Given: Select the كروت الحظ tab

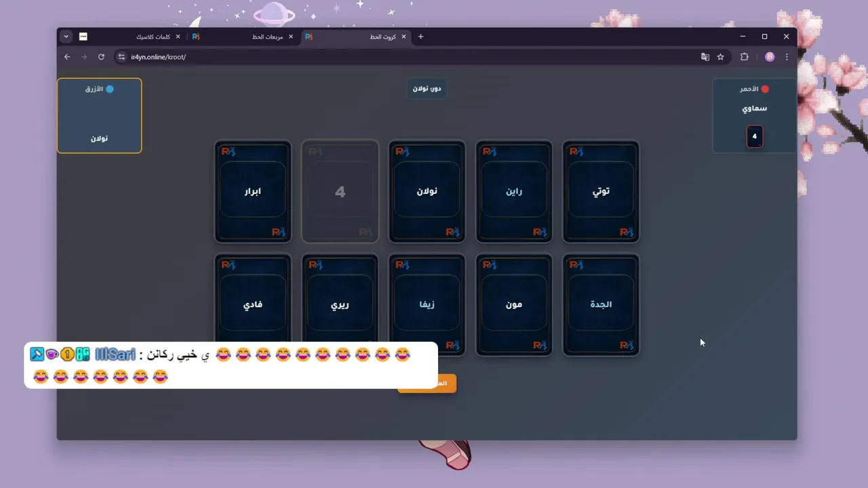Looking at the screenshot, I should [356, 37].
